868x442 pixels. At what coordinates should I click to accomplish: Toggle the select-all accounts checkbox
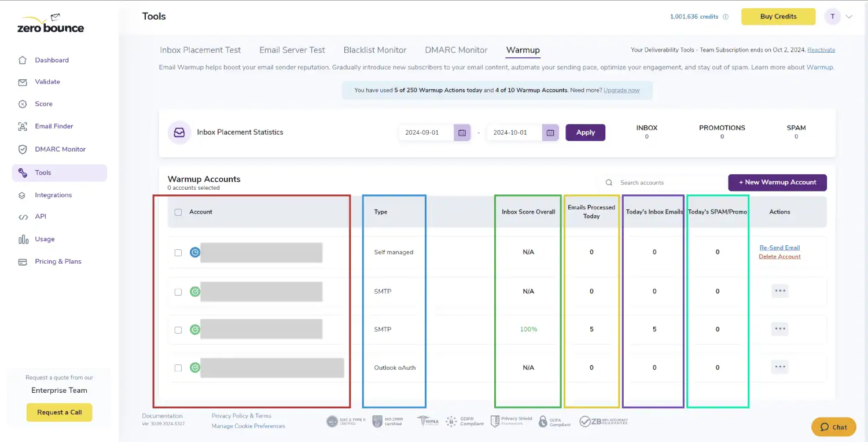[x=178, y=212]
